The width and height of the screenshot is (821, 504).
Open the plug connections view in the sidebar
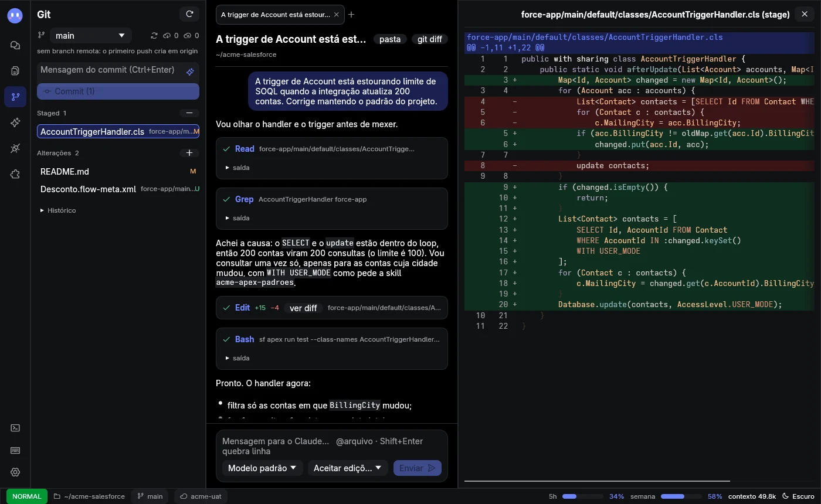(15, 148)
